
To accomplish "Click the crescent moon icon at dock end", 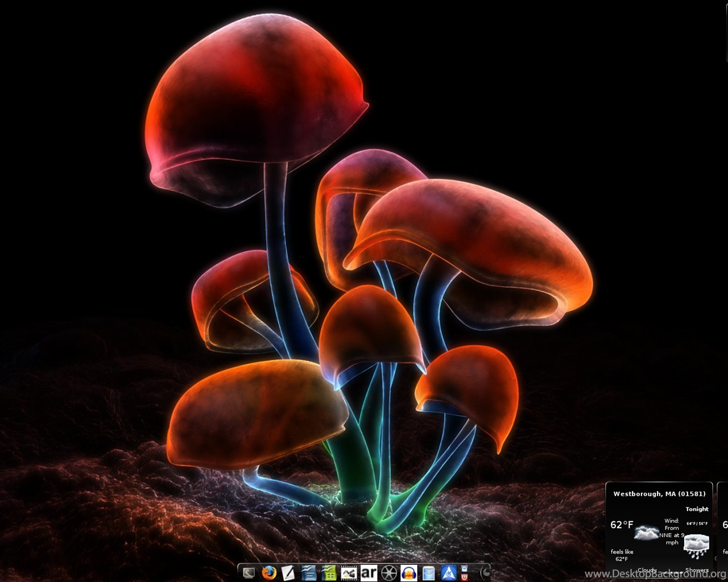I will click(x=485, y=572).
